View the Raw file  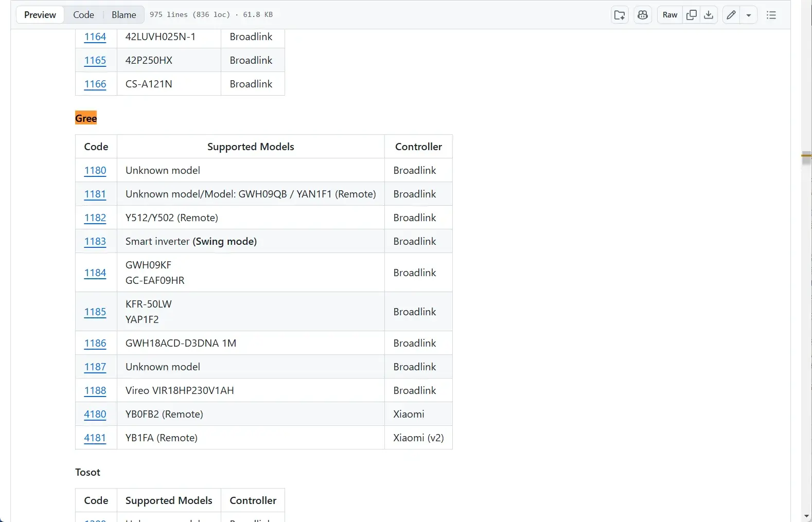coord(670,15)
